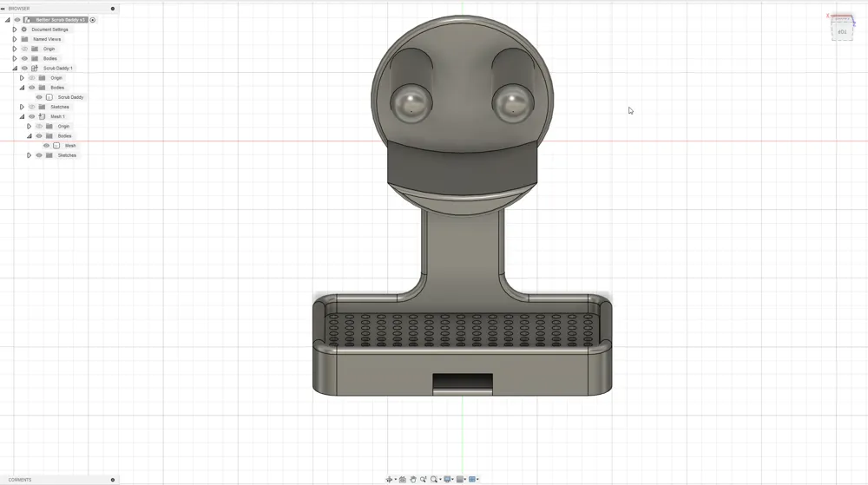Screen dimensions: 868x485
Task: Open Display Settings monitor icon
Action: (447, 480)
